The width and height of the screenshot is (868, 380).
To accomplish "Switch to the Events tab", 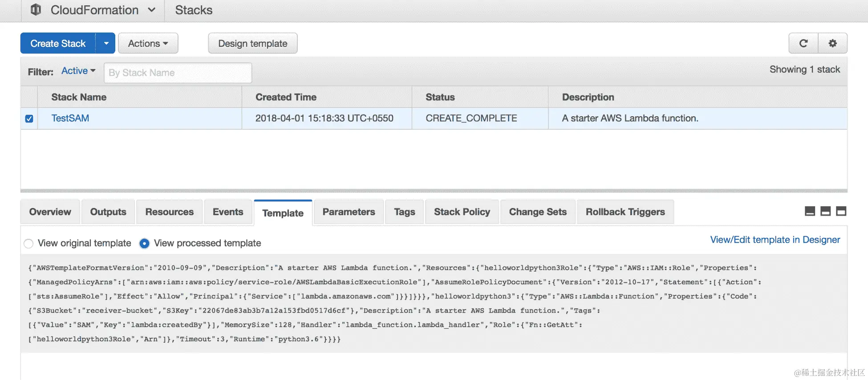I will coord(228,212).
